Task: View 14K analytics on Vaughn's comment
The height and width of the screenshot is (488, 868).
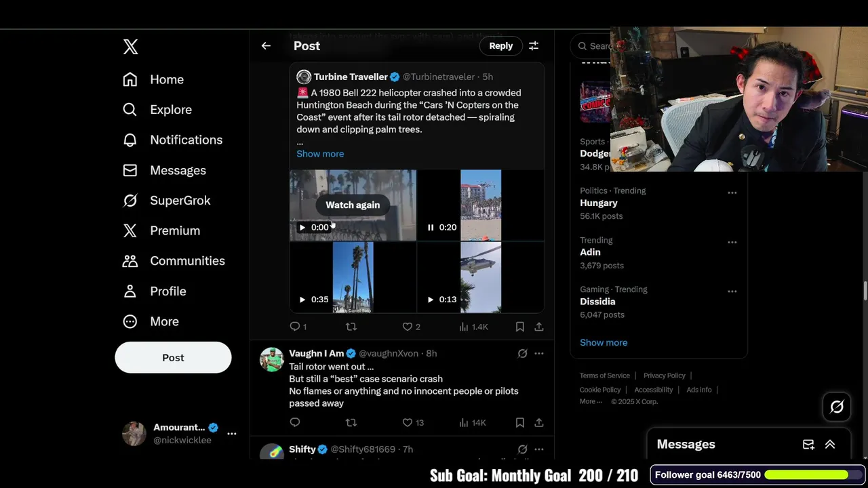Action: (x=473, y=422)
